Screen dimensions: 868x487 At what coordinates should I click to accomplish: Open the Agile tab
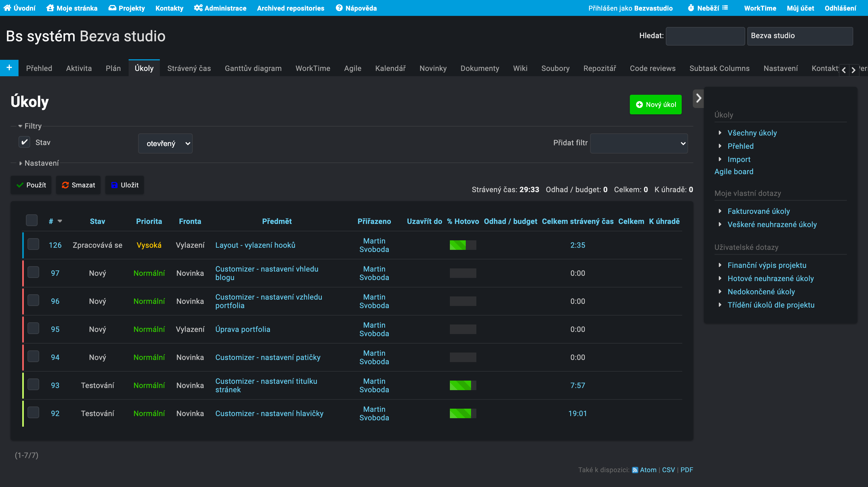[352, 68]
